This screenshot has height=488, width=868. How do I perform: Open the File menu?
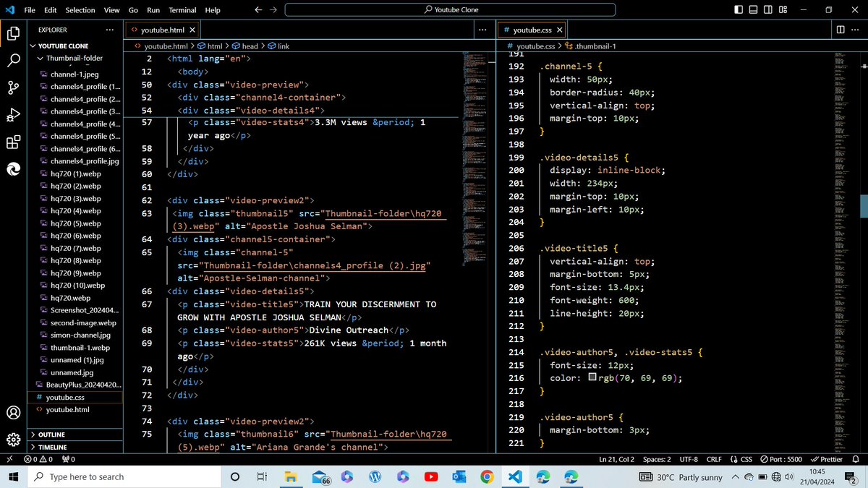30,10
